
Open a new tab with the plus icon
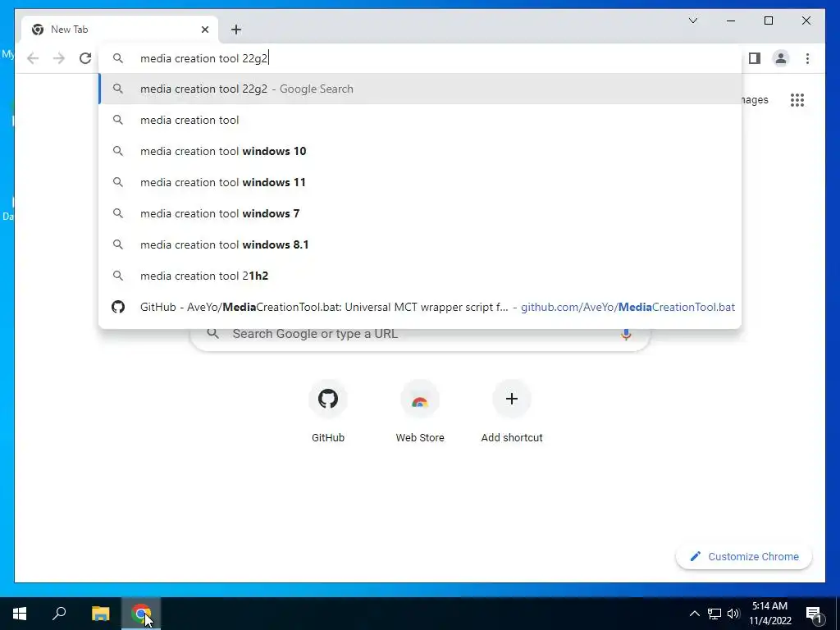pos(236,30)
